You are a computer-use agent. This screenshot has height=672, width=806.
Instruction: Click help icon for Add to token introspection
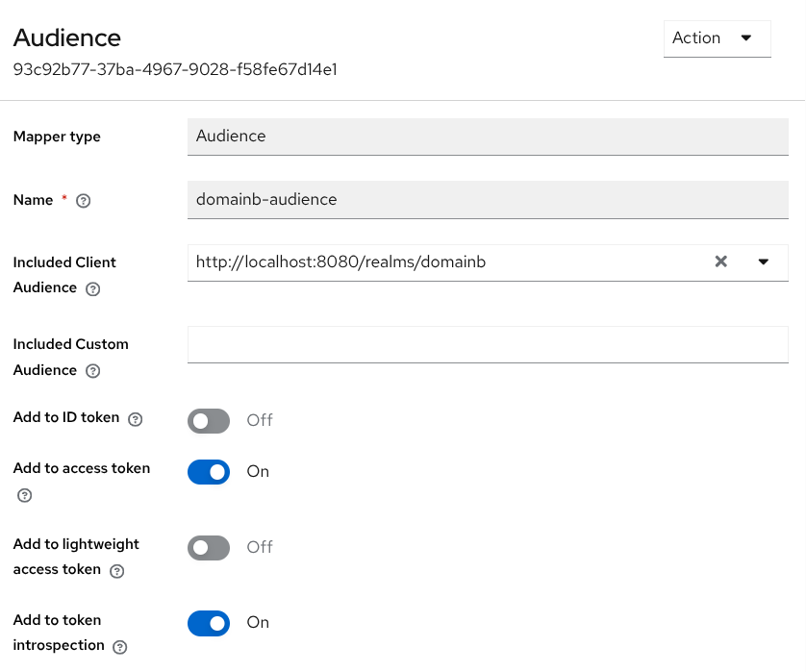pos(119,646)
